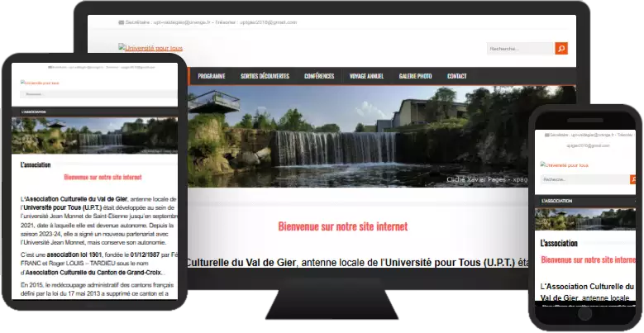Viewport: 644px width, 333px height.
Task: Click the tablet heading 'L'association'
Action: [x=36, y=164]
